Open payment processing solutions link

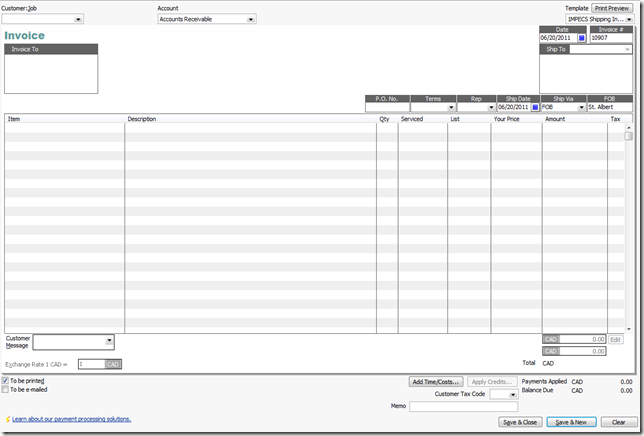click(71, 419)
